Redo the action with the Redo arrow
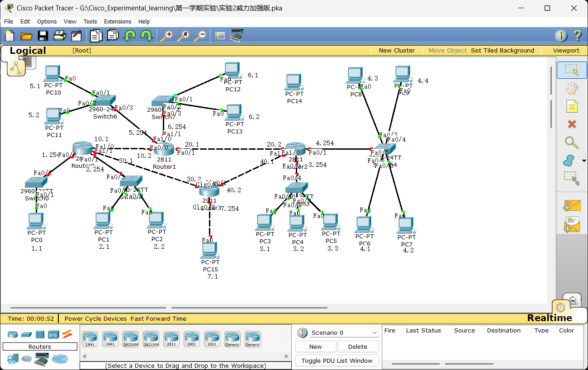This screenshot has height=370, width=588. (x=146, y=36)
